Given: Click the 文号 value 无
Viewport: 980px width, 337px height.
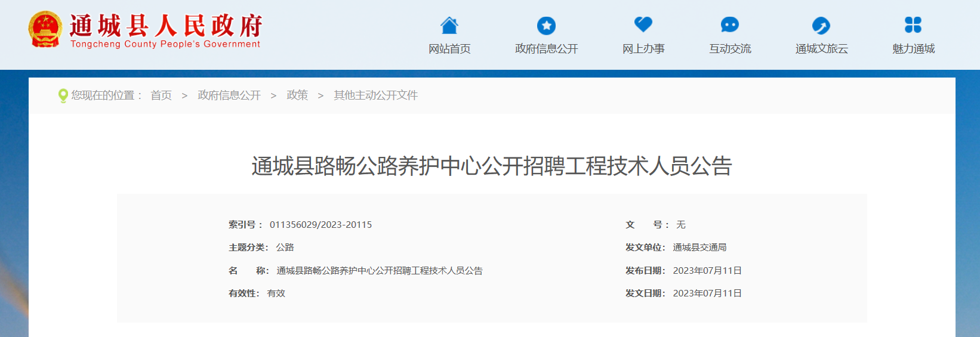Looking at the screenshot, I should (x=681, y=225).
